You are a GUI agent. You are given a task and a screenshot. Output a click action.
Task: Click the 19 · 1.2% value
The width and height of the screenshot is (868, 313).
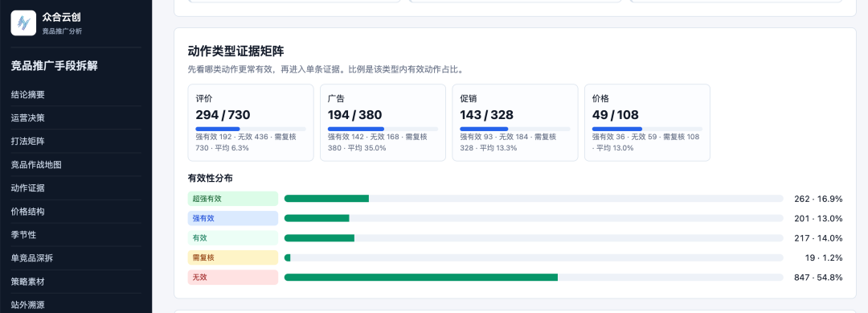click(824, 257)
